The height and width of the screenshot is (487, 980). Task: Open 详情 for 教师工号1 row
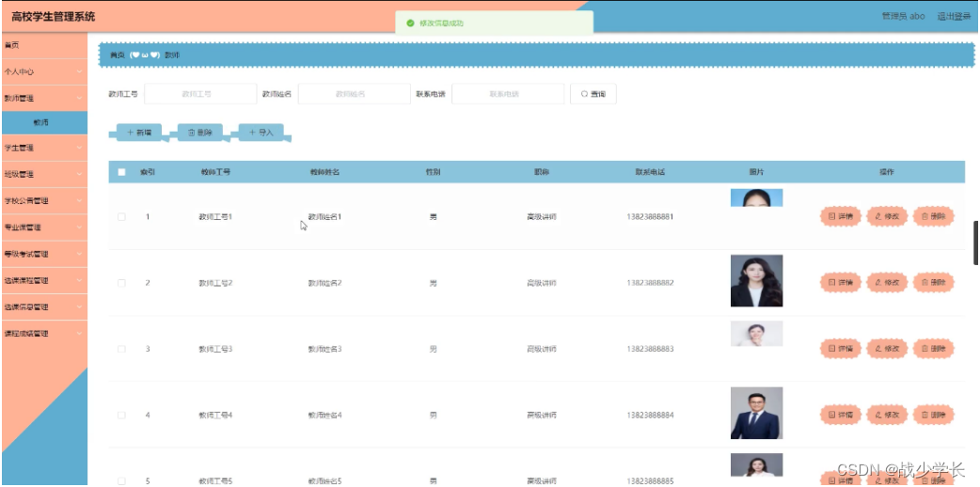tap(841, 216)
